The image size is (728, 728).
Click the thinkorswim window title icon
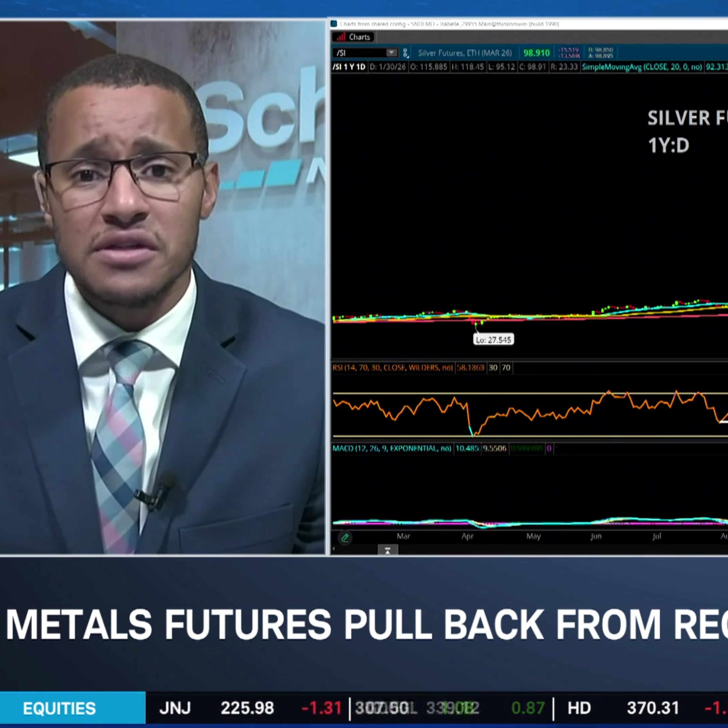[x=334, y=24]
